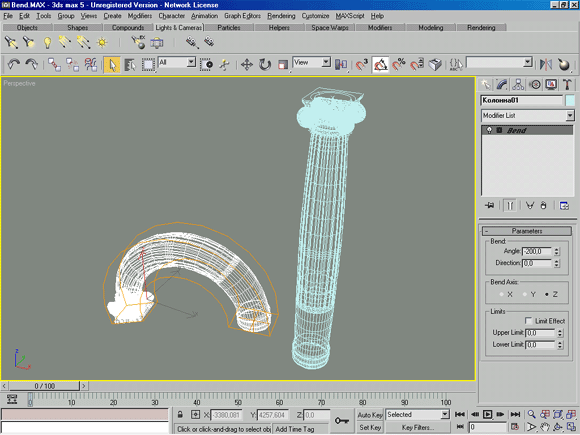
Task: Click the Rectangular Selection Region icon
Action: click(148, 65)
